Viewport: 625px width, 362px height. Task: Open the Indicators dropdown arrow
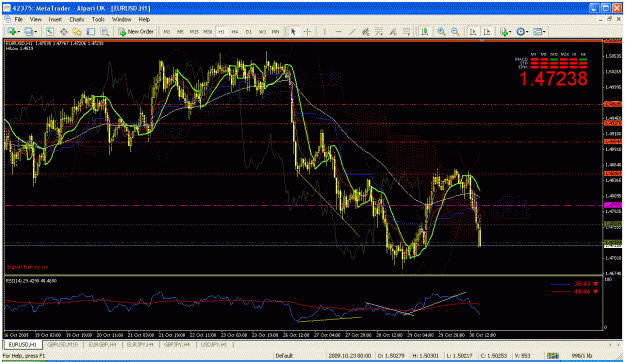point(511,32)
